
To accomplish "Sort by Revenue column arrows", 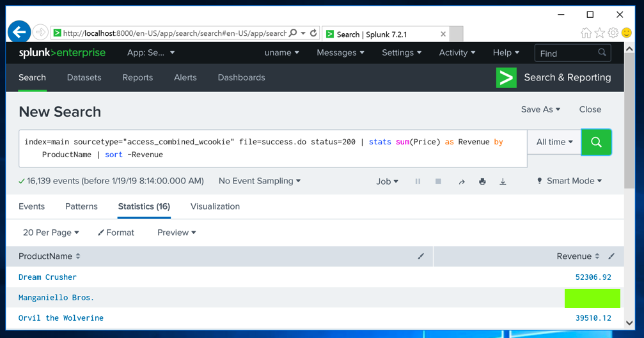I will pos(597,256).
